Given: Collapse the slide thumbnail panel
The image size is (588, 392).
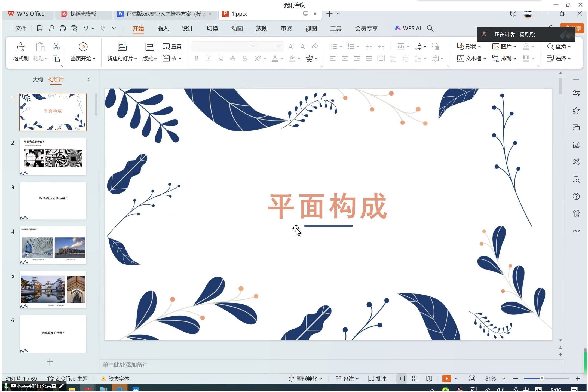Looking at the screenshot, I should coord(89,79).
